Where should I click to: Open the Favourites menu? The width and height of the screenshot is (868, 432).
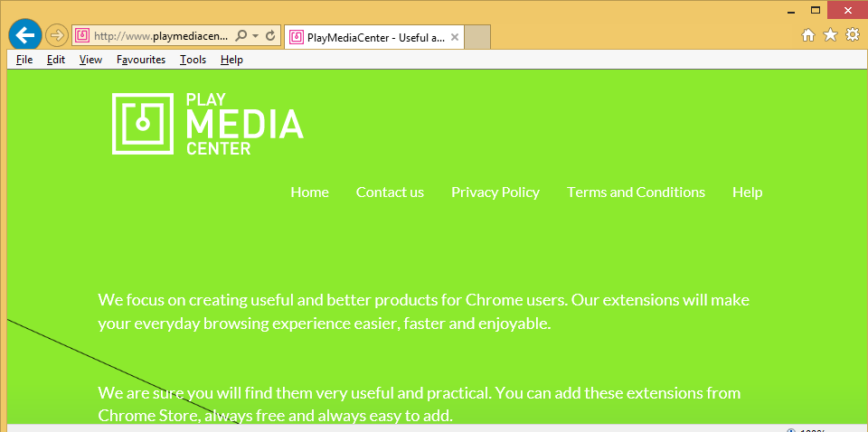click(140, 60)
